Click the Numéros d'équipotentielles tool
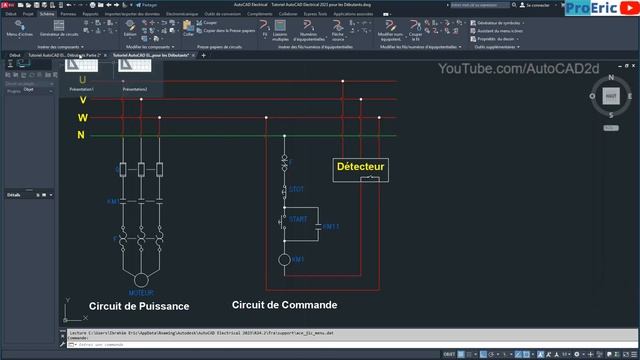 click(x=309, y=31)
